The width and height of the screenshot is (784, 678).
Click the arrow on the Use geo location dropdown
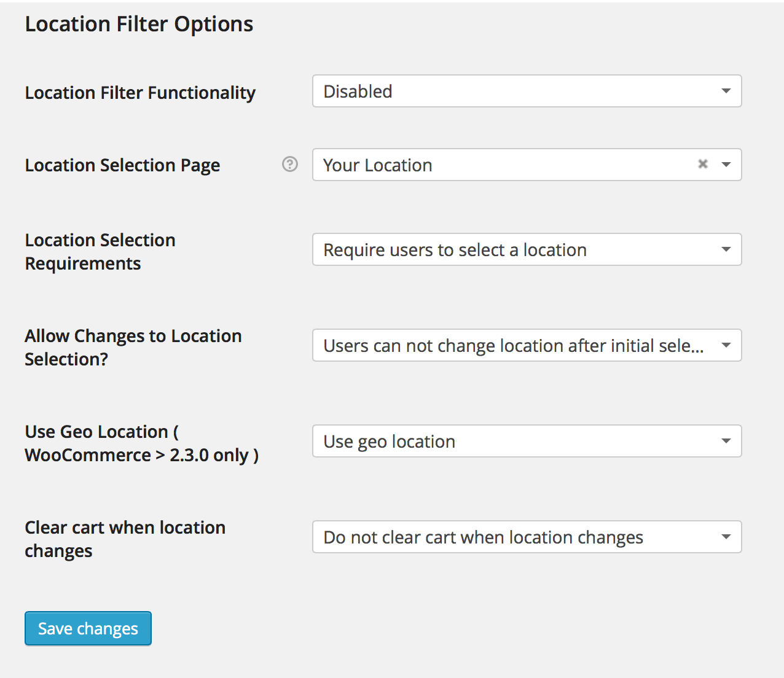[x=726, y=441]
